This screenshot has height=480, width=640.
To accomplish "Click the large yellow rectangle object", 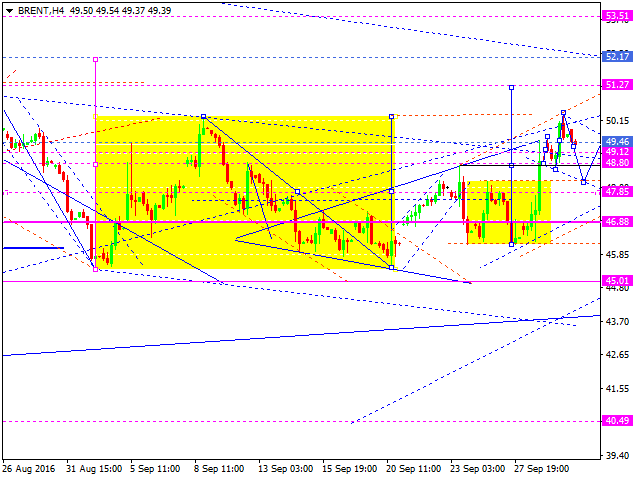I will pyautogui.click(x=245, y=192).
